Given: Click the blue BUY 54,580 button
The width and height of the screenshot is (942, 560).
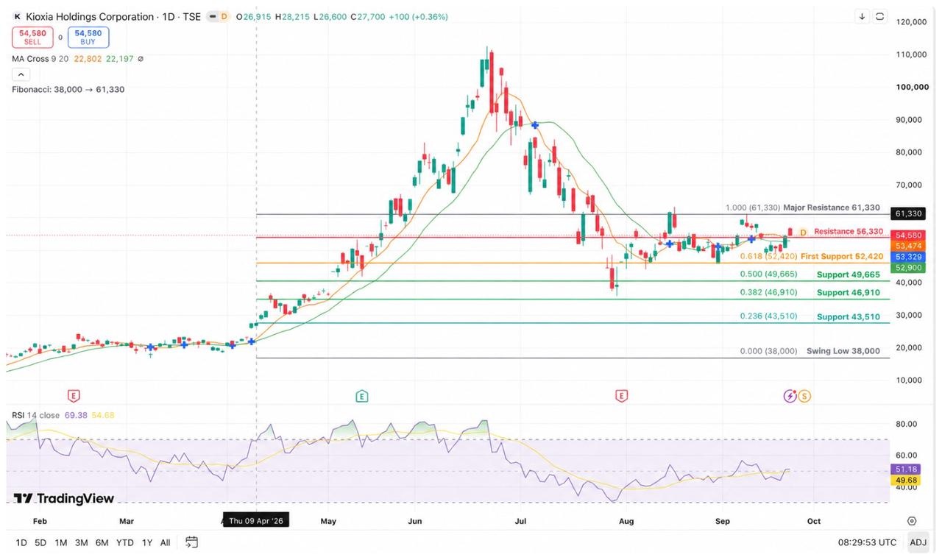Looking at the screenshot, I should 88,38.
